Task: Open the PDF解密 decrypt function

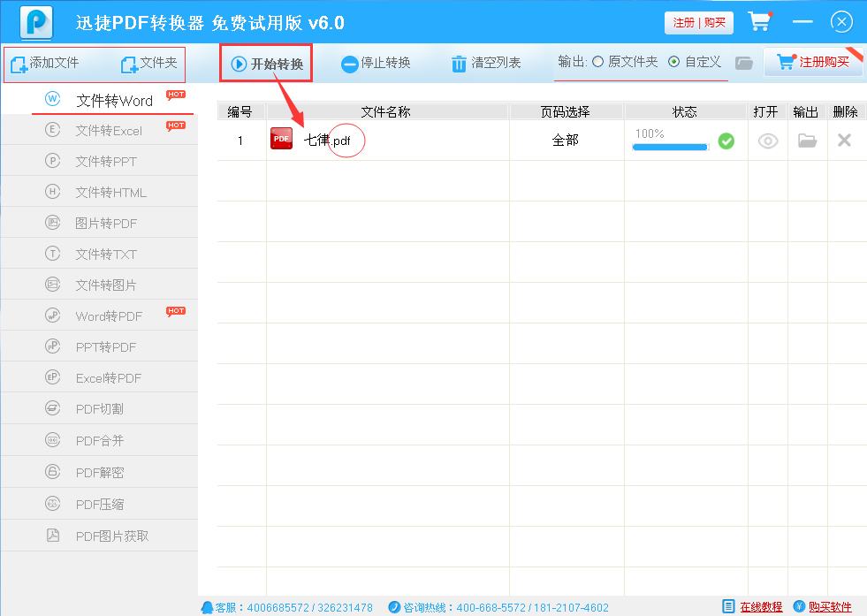Action: pyautogui.click(x=100, y=472)
